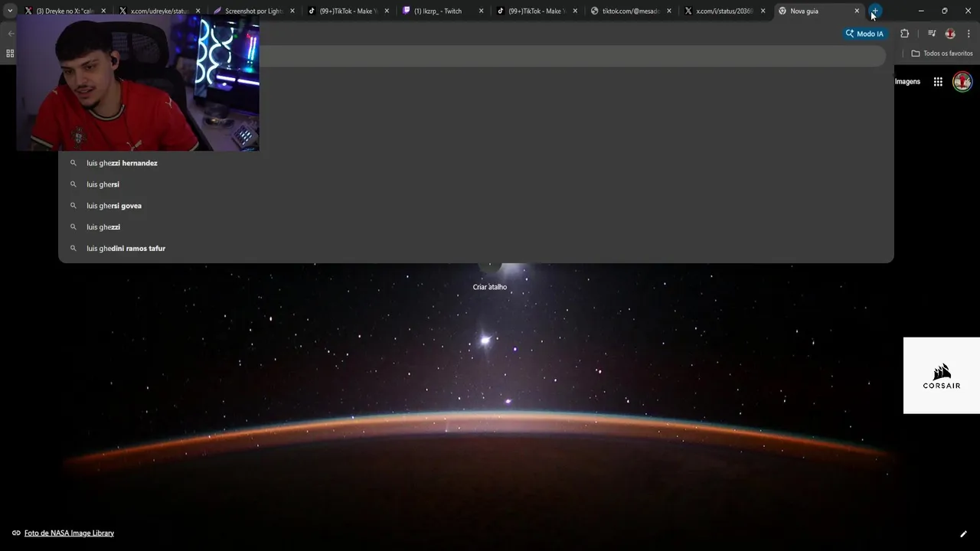Switch to the x.com/udreyke/status tab
The image size is (980, 551).
(158, 11)
